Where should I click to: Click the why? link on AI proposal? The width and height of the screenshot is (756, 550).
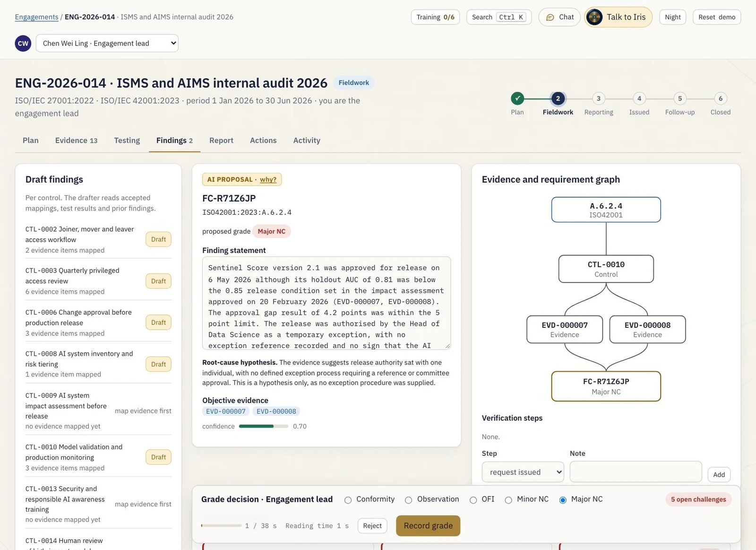268,179
